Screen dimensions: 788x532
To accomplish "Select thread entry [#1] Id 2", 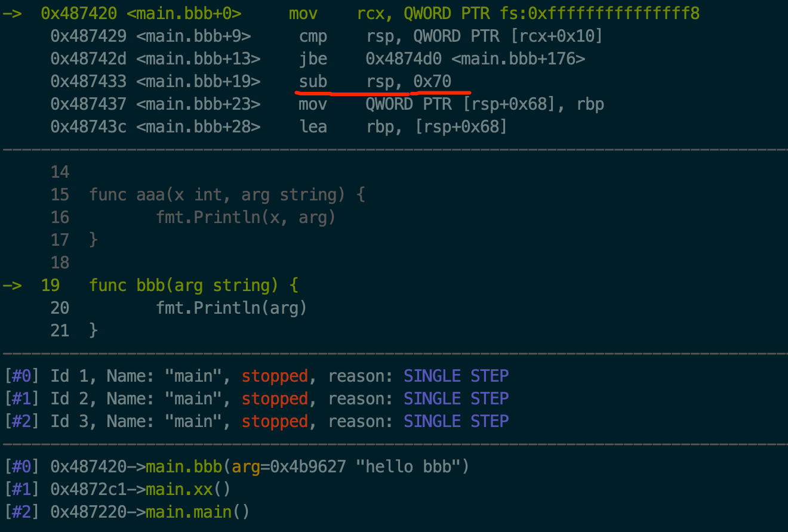I will coord(256,398).
